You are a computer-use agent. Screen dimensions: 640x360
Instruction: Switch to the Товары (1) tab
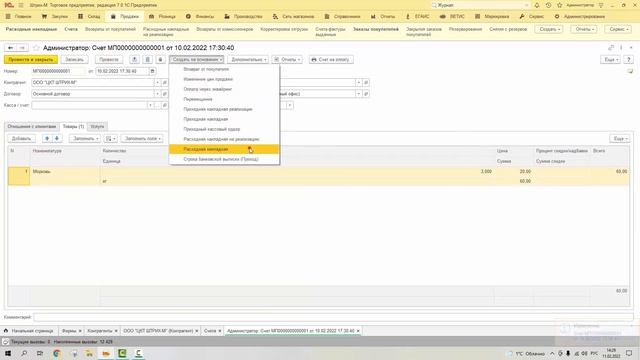(x=73, y=127)
